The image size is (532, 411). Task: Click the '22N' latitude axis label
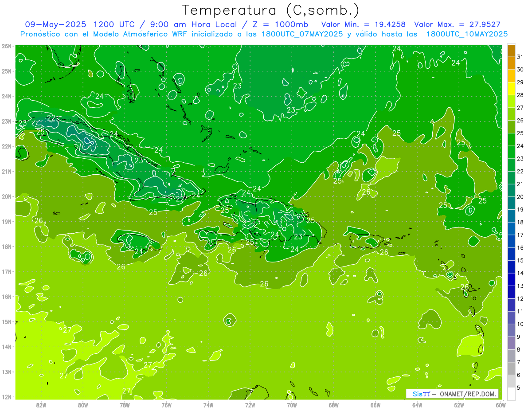tap(6, 146)
